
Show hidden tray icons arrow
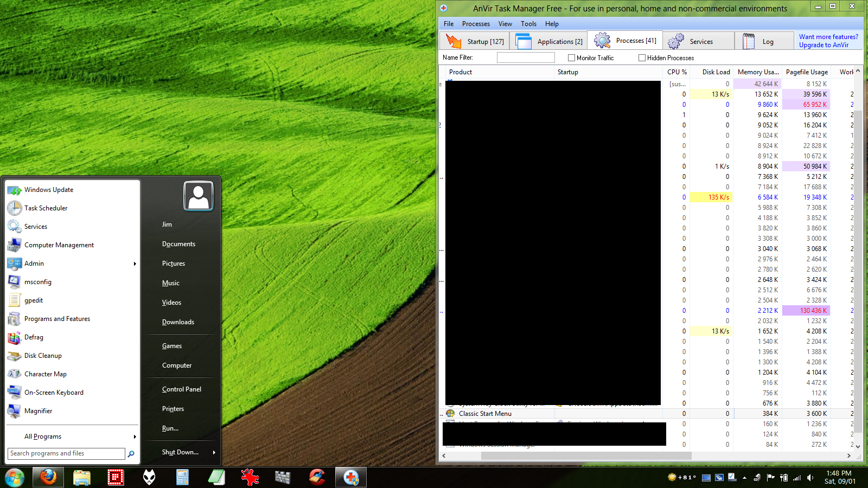744,478
